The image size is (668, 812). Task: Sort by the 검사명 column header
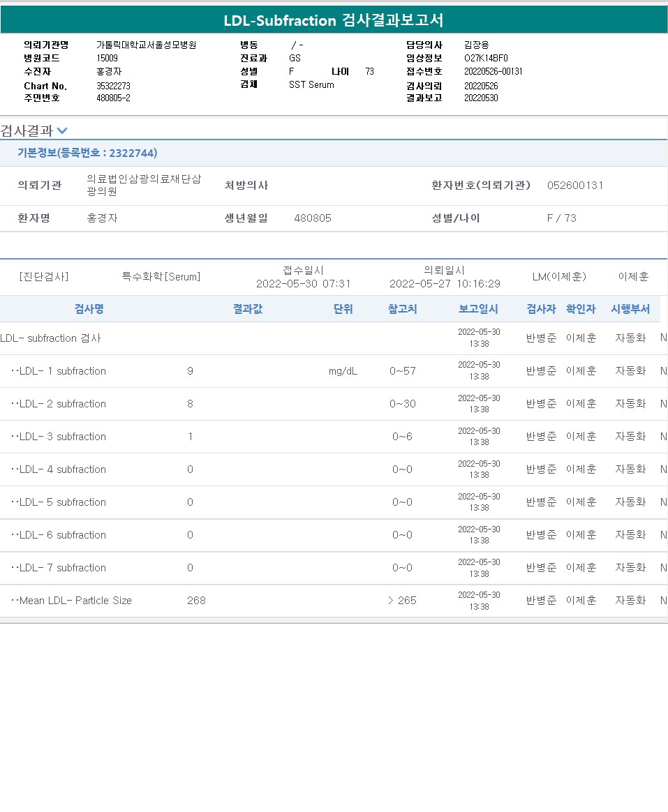click(89, 309)
